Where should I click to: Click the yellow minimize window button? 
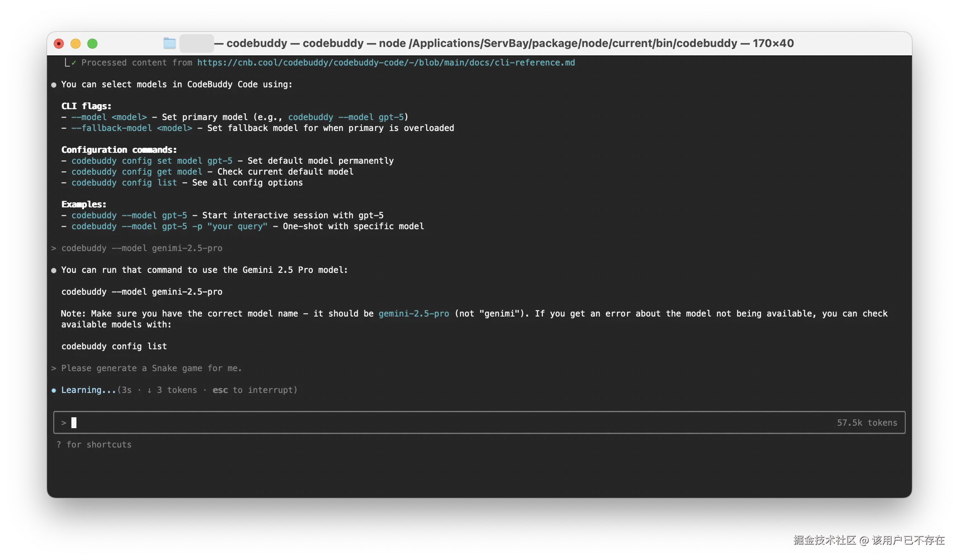point(76,44)
